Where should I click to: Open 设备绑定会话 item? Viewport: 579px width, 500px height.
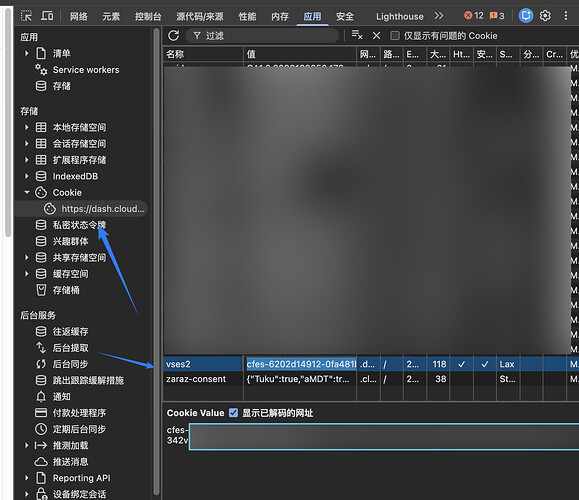tap(79, 494)
